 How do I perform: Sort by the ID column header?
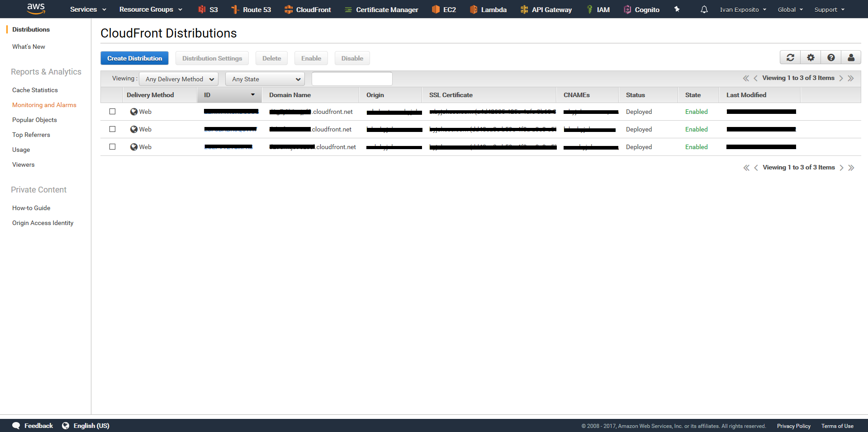pyautogui.click(x=229, y=95)
